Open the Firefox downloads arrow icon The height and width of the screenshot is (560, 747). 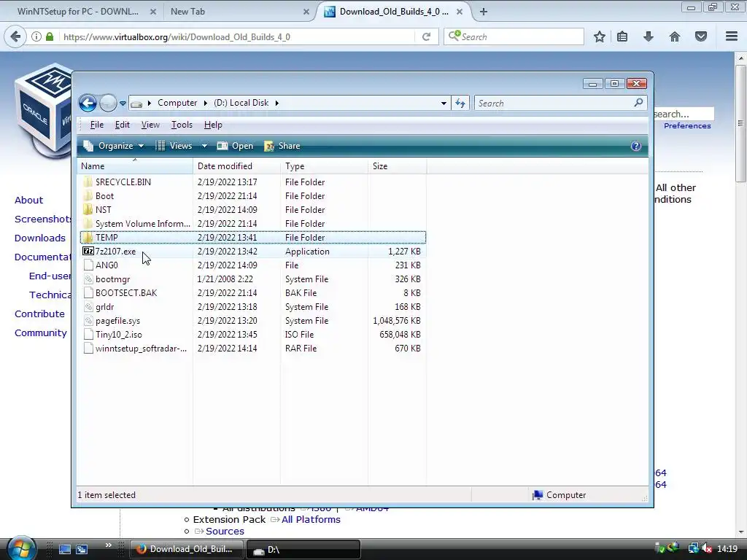click(x=649, y=36)
